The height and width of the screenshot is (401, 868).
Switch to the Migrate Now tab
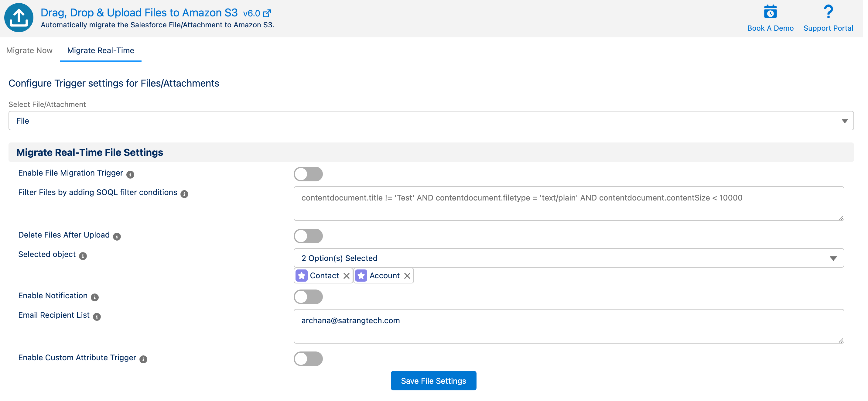(29, 50)
